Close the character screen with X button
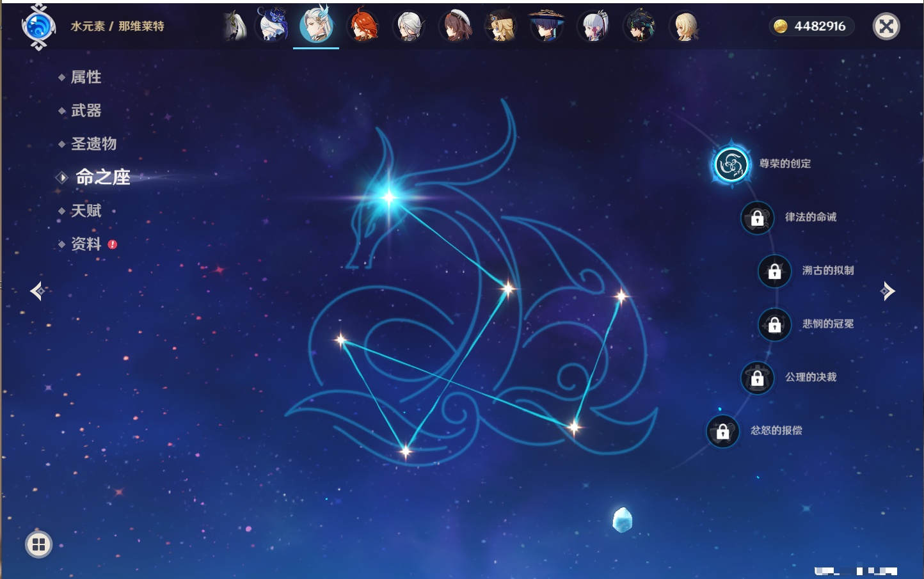Screen dimensions: 924x579 coord(887,26)
